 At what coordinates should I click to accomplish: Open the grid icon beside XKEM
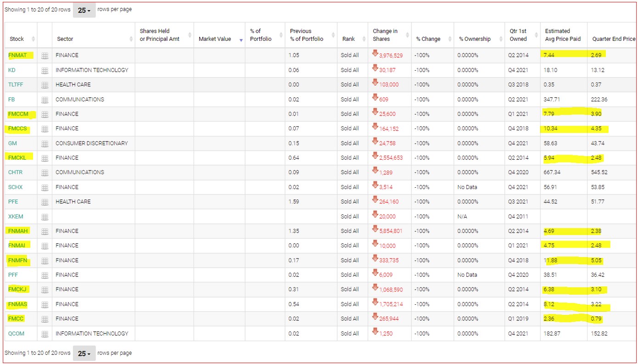click(x=45, y=217)
